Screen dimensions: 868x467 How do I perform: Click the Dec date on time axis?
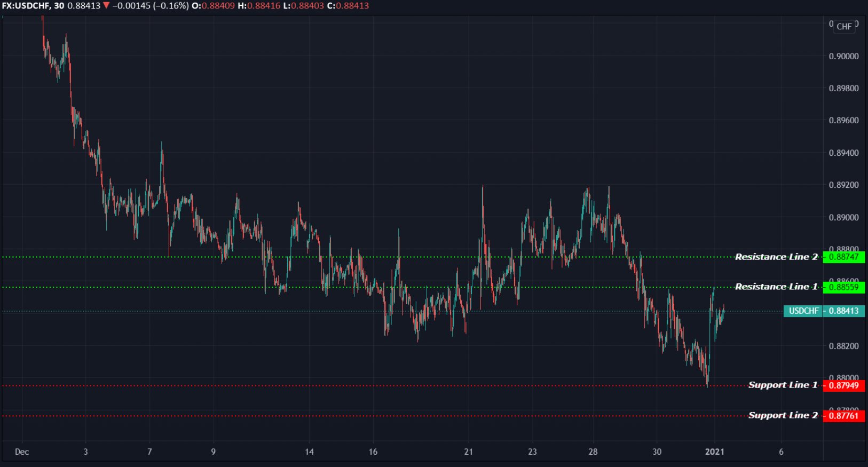(22, 452)
